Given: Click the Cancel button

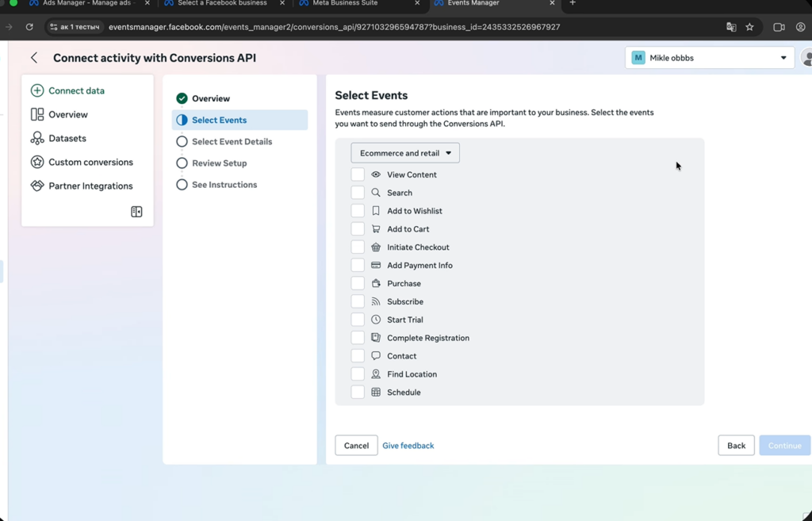Looking at the screenshot, I should [x=356, y=446].
